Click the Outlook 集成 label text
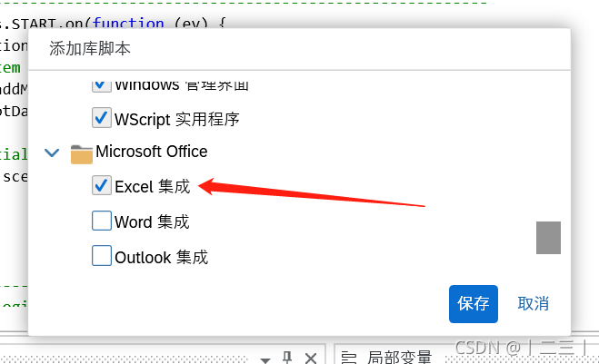Viewport: 599px width, 364px height. tap(161, 257)
